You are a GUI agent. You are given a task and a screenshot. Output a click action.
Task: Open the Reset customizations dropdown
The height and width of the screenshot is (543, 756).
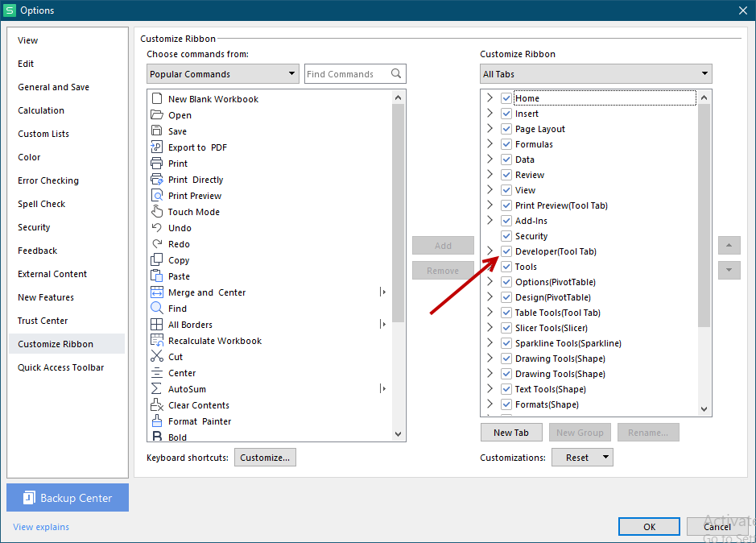(582, 458)
